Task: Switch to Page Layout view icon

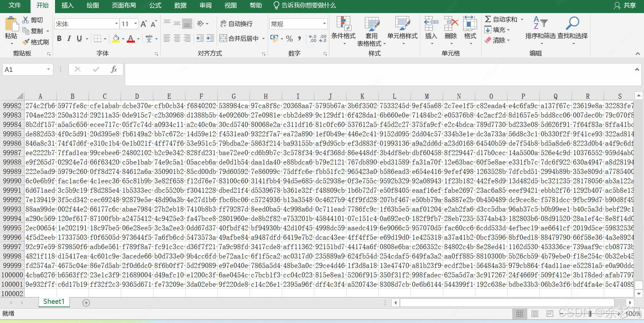Action: coord(535,314)
